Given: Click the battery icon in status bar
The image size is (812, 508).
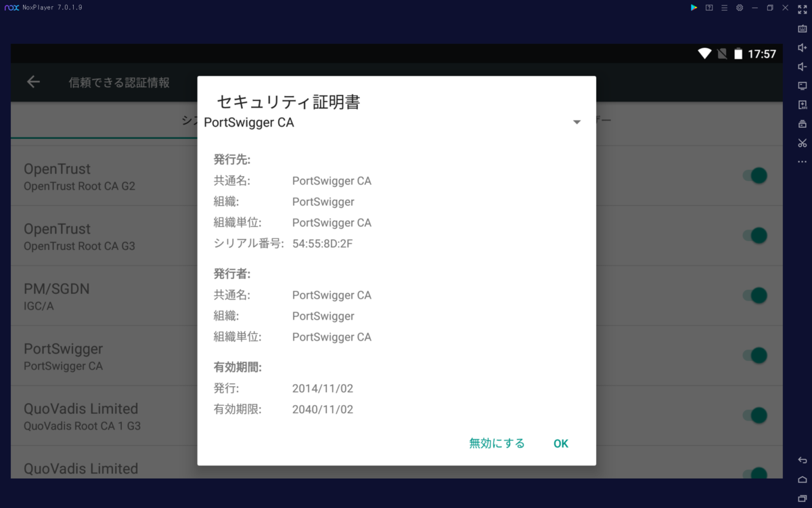Looking at the screenshot, I should pos(739,54).
